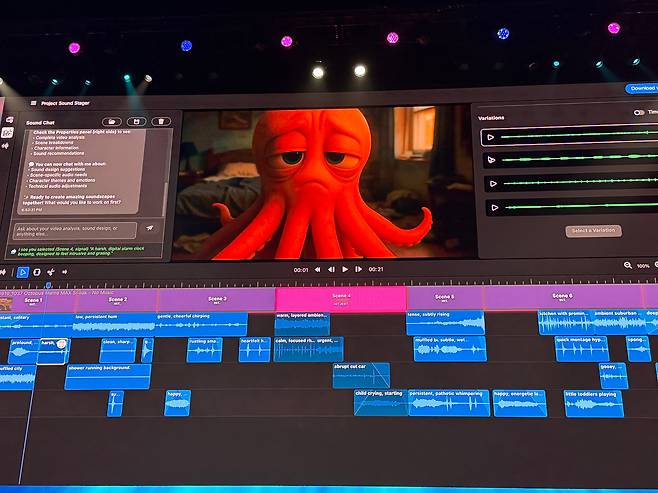
Task: Click the save icon in Sound Chat
Action: click(137, 121)
